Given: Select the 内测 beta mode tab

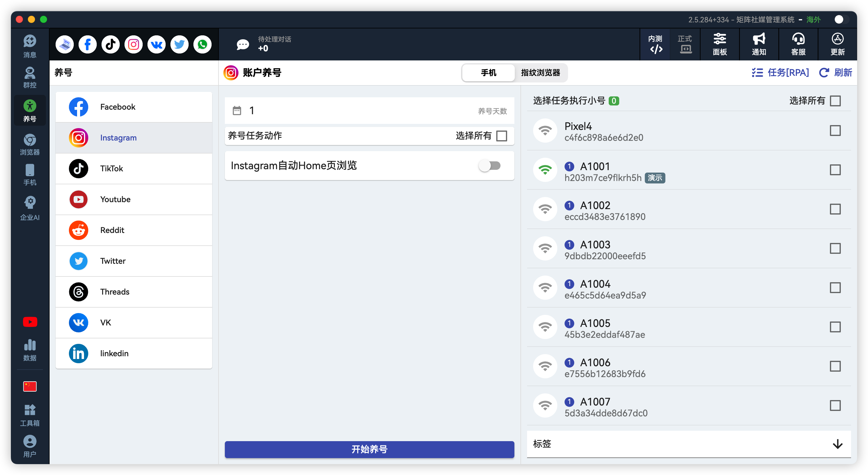Looking at the screenshot, I should pyautogui.click(x=655, y=44).
